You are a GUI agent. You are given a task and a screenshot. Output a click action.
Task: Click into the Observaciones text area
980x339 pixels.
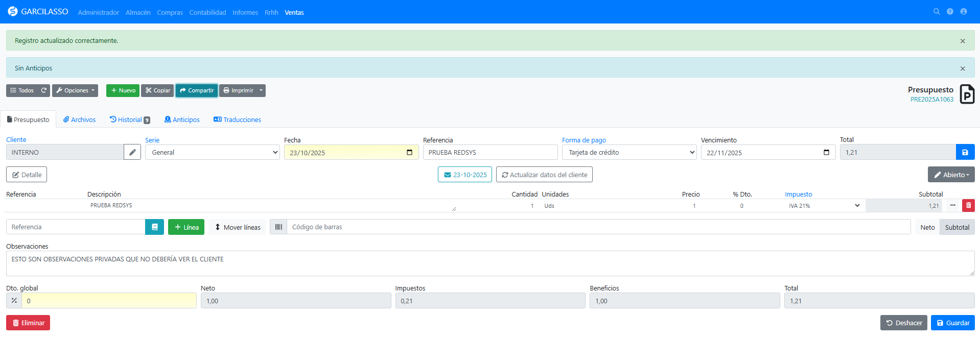489,263
